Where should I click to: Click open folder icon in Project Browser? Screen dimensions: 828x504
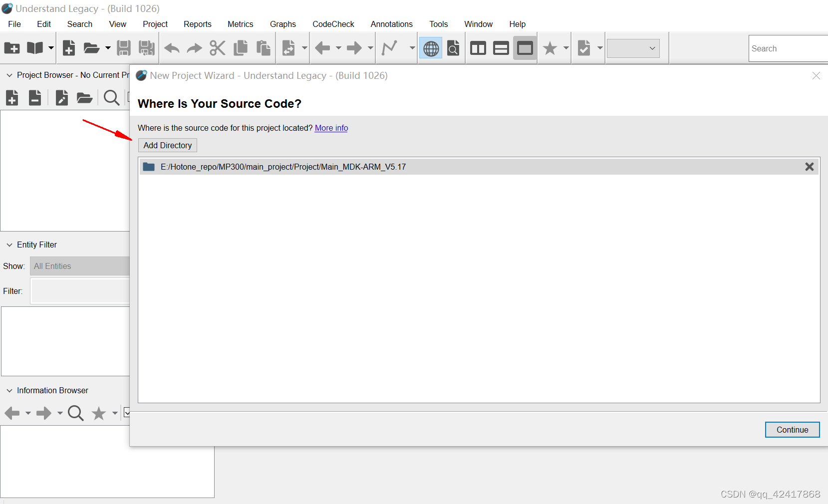pos(85,98)
